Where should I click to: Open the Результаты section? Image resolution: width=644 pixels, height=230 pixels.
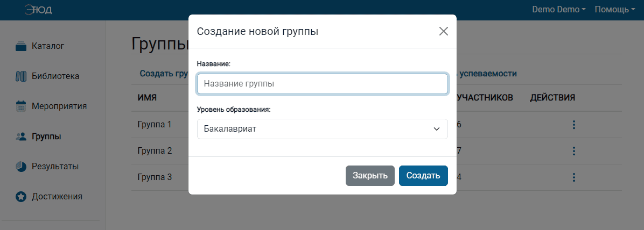tap(55, 167)
